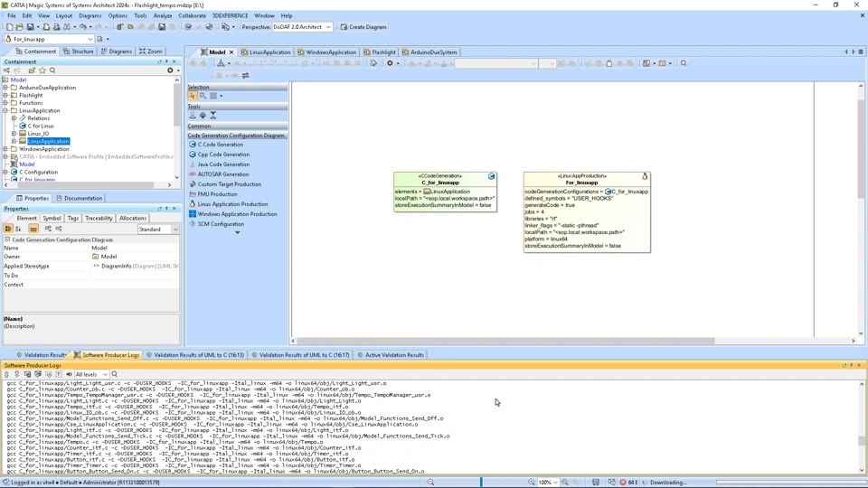The height and width of the screenshot is (488, 868).
Task: Open the Traceability properties tab
Action: (99, 218)
